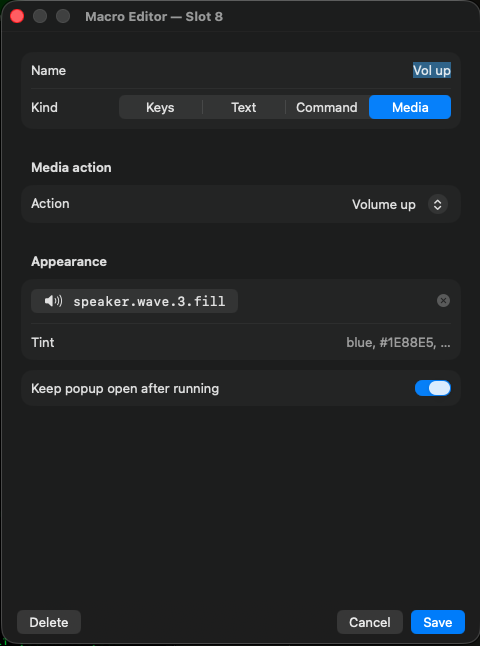Select the Text kind segment
Screen dimensions: 480x646
point(244,107)
